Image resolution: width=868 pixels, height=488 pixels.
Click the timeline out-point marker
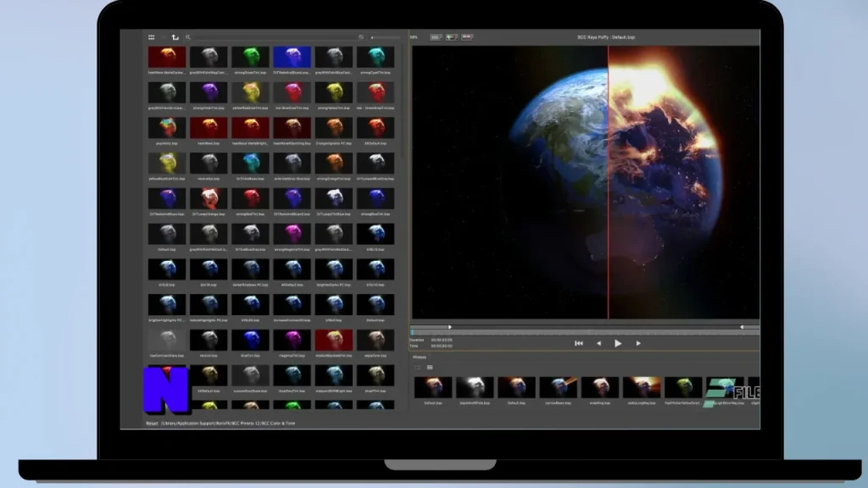[x=742, y=327]
